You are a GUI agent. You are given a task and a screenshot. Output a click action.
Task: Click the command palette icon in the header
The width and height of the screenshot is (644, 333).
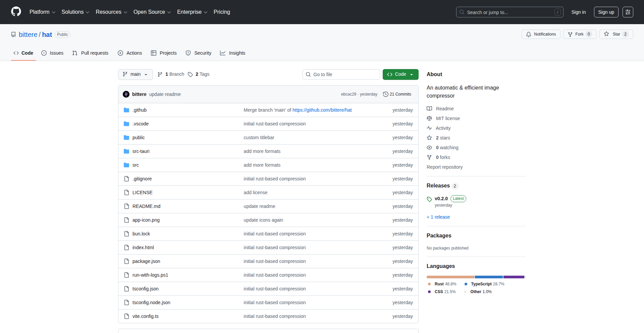[x=628, y=12]
